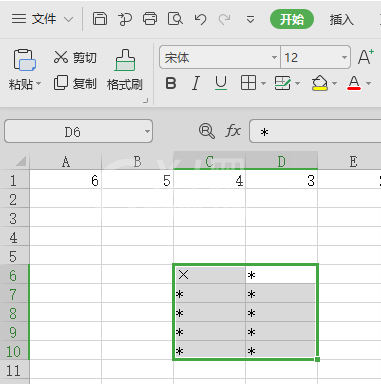Select column A header
Screen dimensions: 381x384
pos(66,162)
